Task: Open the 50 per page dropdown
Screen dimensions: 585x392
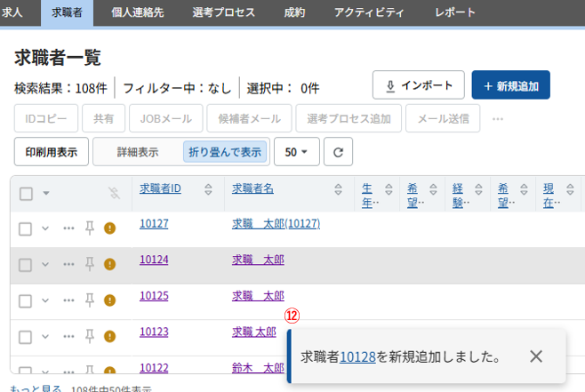Action: pyautogui.click(x=296, y=152)
